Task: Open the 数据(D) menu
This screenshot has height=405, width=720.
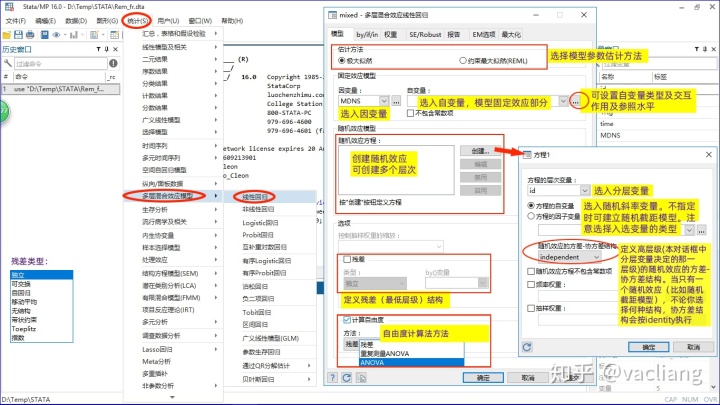Action: (x=76, y=21)
